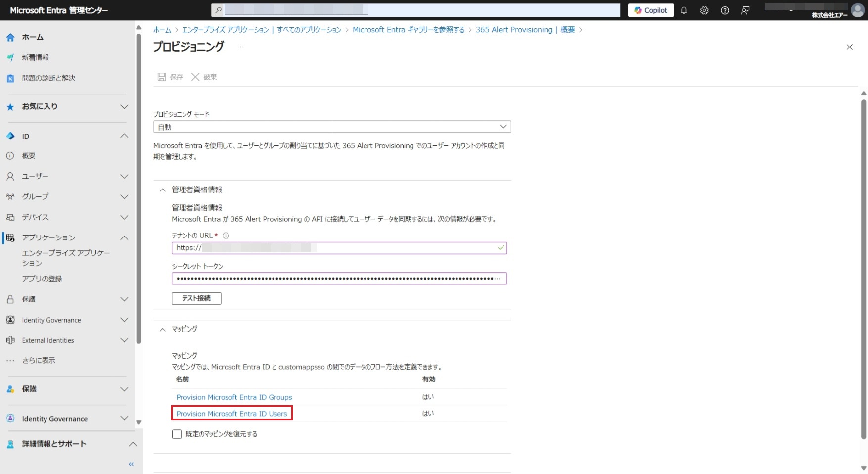Open the プロビジョニング モード dropdown
The image size is (868, 474).
(x=332, y=127)
